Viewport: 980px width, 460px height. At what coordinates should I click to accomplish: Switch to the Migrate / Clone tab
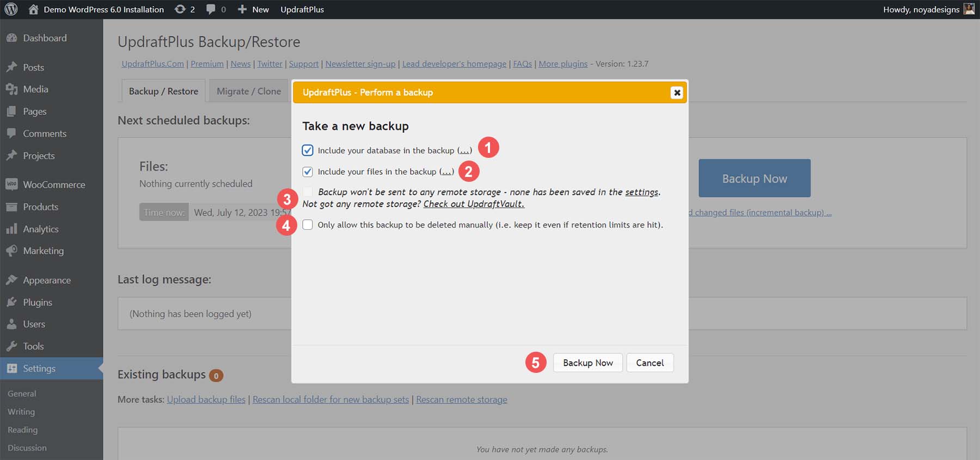pyautogui.click(x=249, y=91)
